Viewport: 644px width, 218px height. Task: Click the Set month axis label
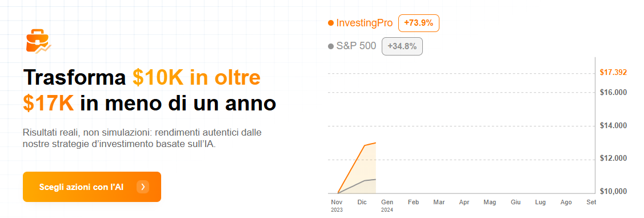coord(591,203)
